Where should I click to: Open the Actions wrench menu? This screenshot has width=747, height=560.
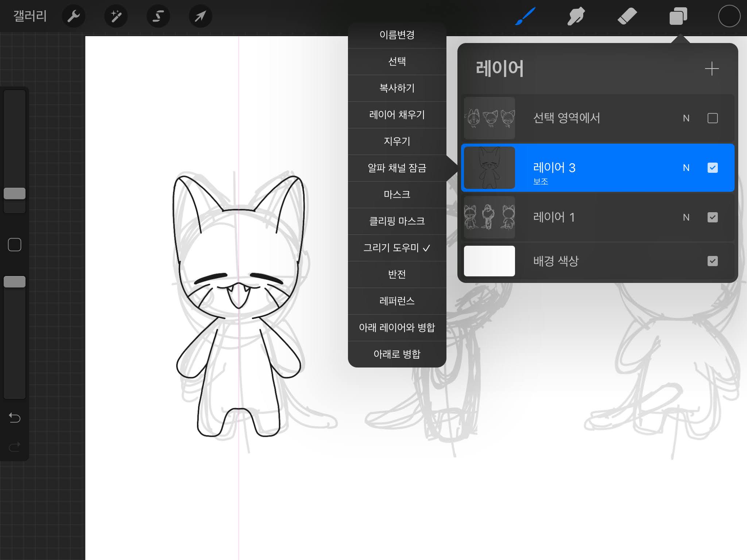click(74, 16)
